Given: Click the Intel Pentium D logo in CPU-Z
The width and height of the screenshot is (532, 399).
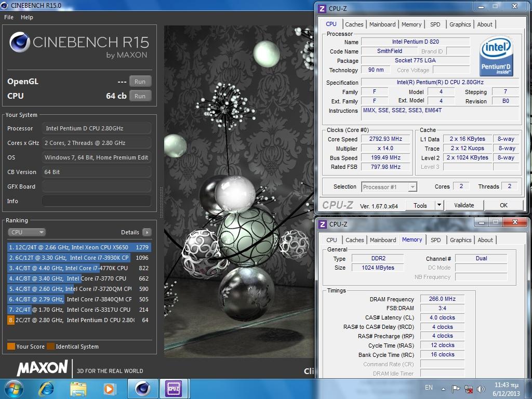Looking at the screenshot, I should [496, 56].
